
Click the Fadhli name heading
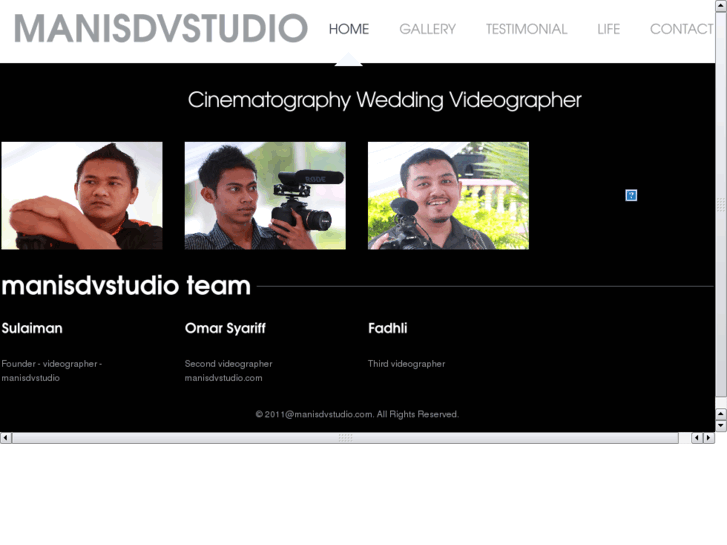pyautogui.click(x=388, y=328)
